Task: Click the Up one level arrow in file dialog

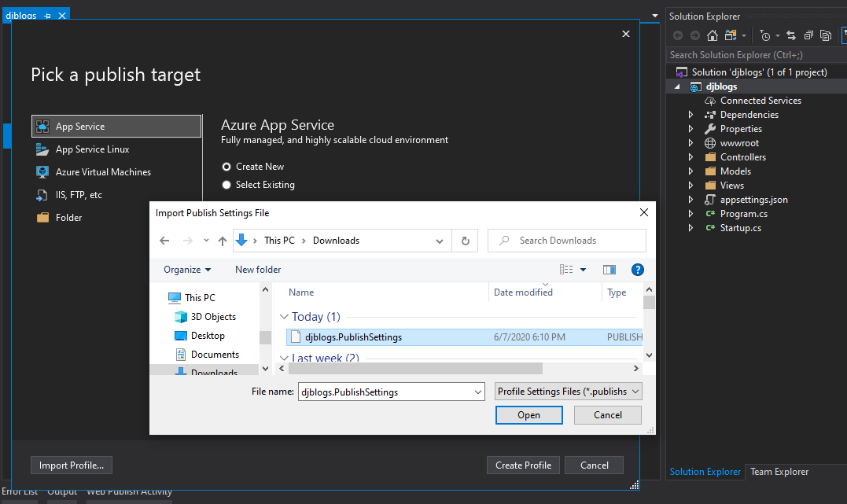Action: coord(223,241)
